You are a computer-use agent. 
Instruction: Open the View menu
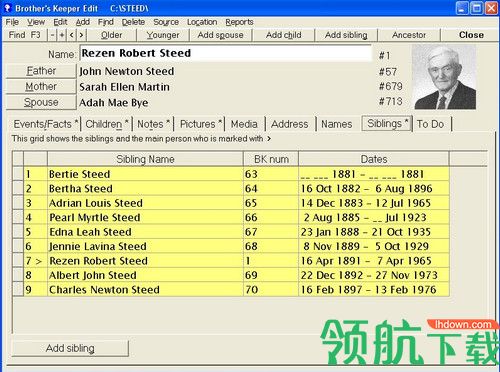click(x=36, y=22)
